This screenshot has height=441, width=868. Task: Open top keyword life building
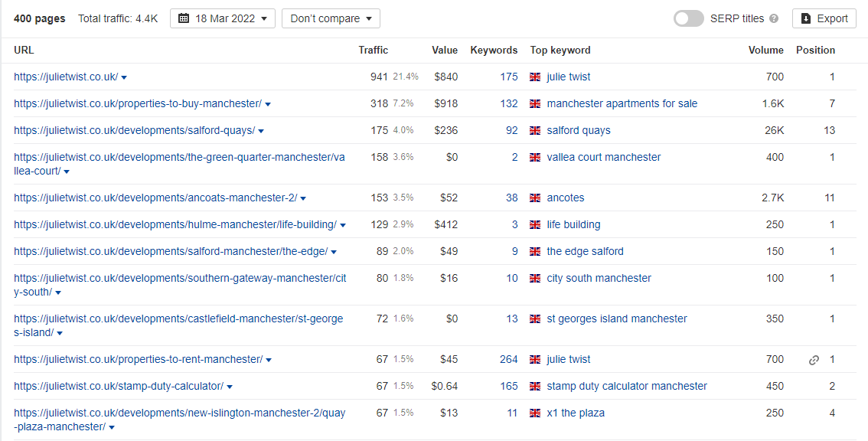(x=573, y=225)
